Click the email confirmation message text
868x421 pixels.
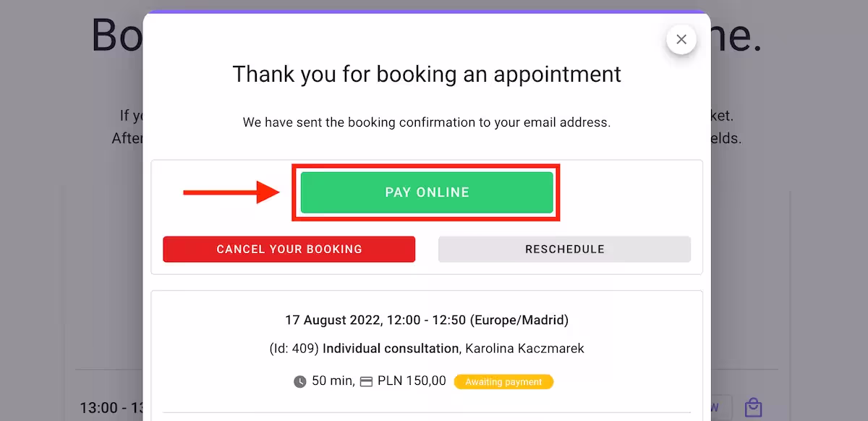pyautogui.click(x=427, y=122)
